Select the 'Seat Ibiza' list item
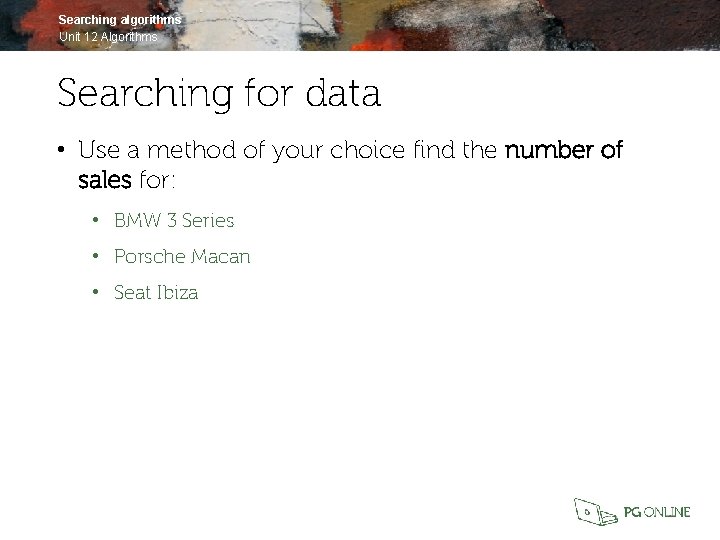Screen dimensions: 720x540 coord(156,293)
